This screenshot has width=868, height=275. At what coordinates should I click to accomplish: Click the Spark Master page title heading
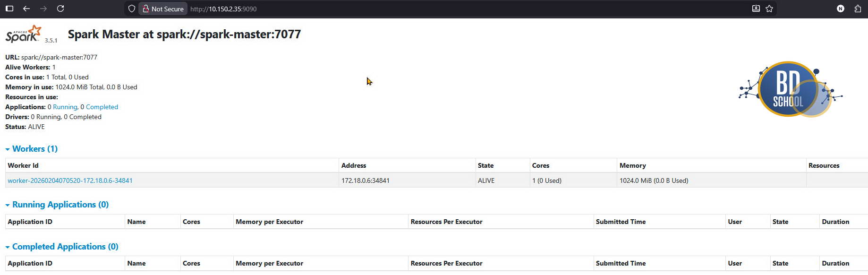point(184,34)
